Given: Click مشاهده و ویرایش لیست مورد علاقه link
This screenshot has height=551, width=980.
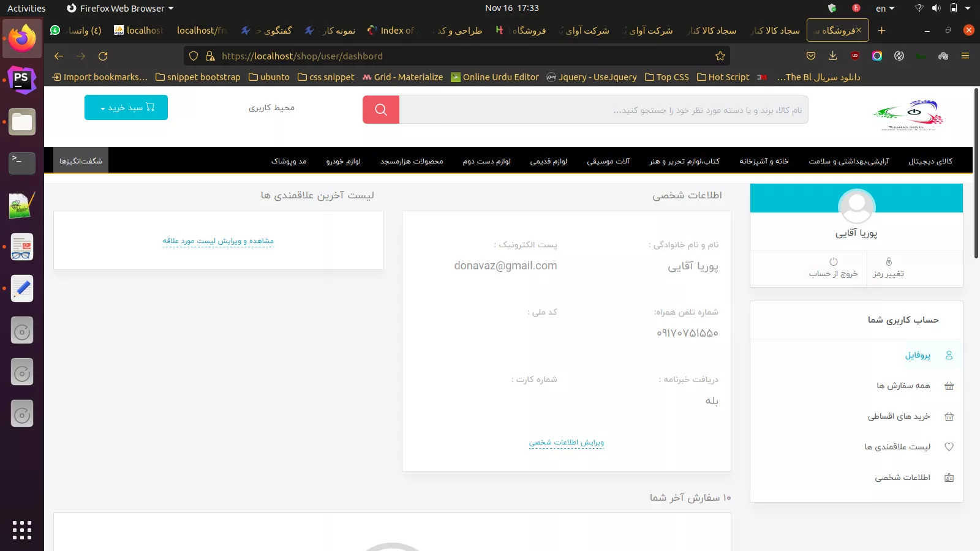Looking at the screenshot, I should coord(218,241).
